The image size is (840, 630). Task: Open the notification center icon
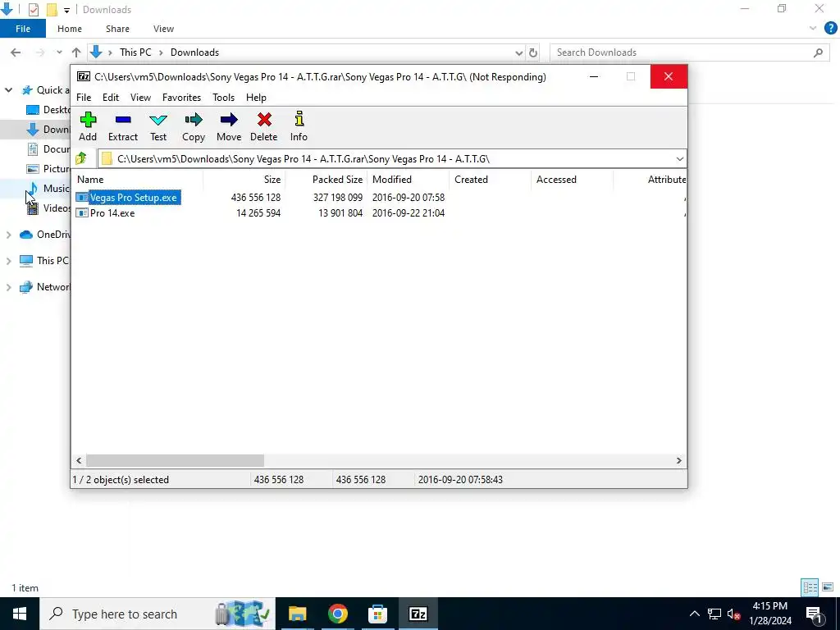pyautogui.click(x=814, y=614)
